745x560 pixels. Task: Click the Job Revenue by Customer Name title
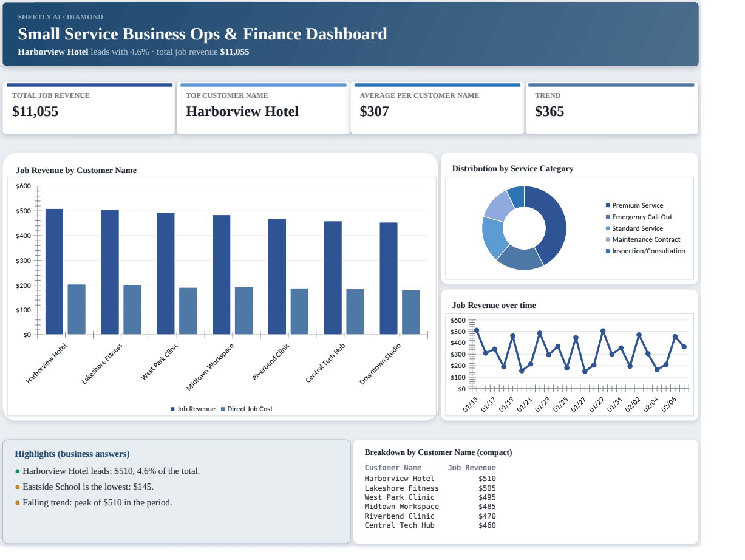[x=76, y=170]
